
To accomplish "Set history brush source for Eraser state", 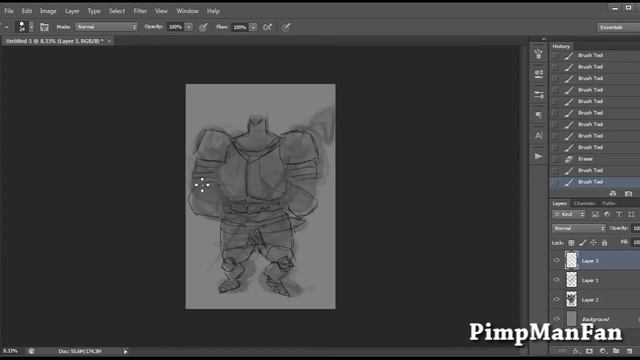I will [x=555, y=159].
